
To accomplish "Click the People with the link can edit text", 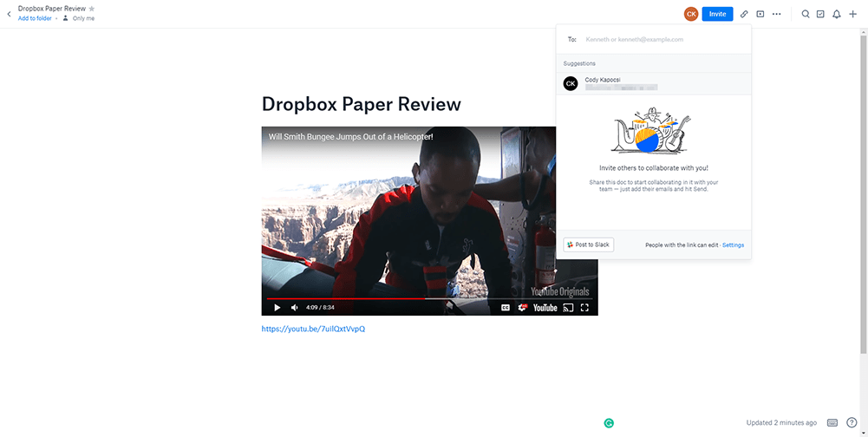I will click(x=682, y=245).
